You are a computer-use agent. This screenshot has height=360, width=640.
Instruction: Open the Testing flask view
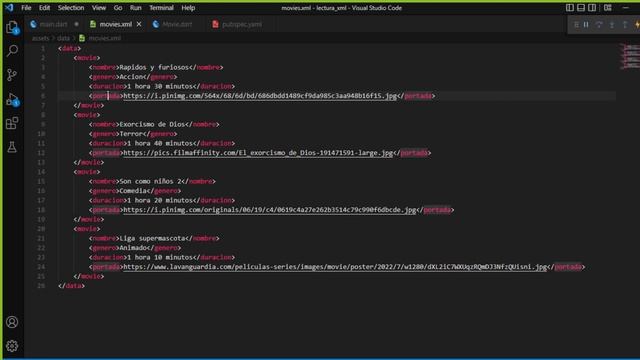[12, 147]
